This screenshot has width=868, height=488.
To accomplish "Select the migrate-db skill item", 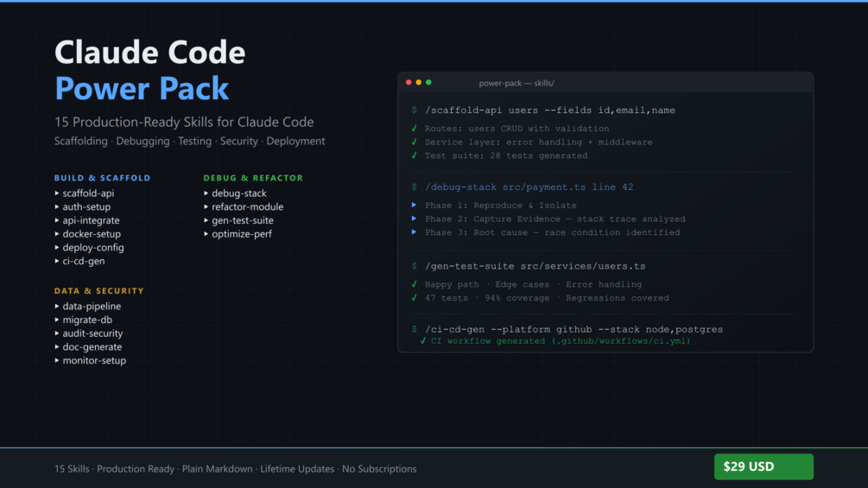I will (x=87, y=320).
